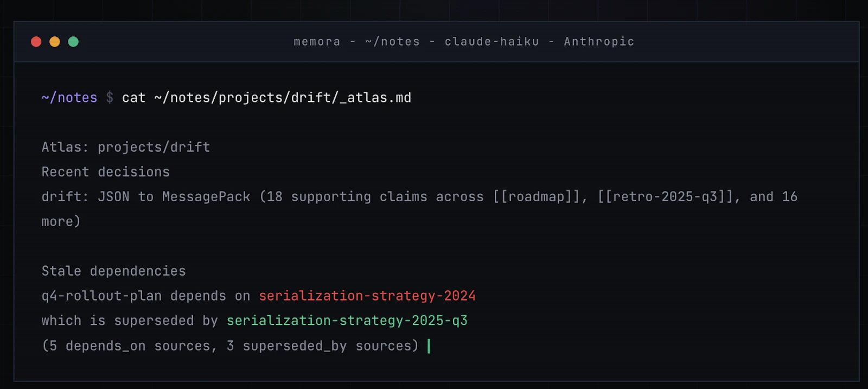Click Anthropic in the title bar

(599, 42)
